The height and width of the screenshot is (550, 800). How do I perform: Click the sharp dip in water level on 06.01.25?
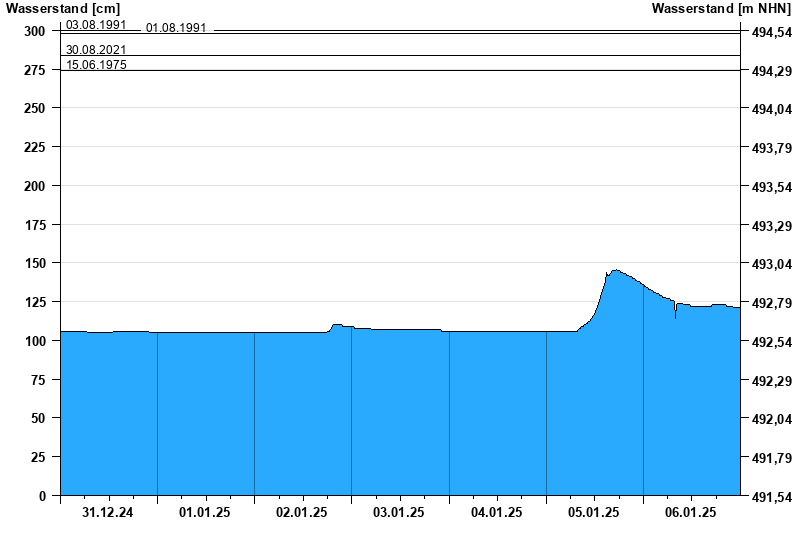click(x=675, y=317)
